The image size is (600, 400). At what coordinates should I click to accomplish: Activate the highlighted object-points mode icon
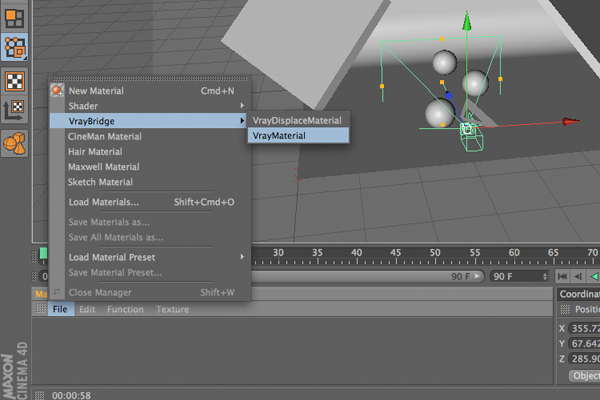15,47
